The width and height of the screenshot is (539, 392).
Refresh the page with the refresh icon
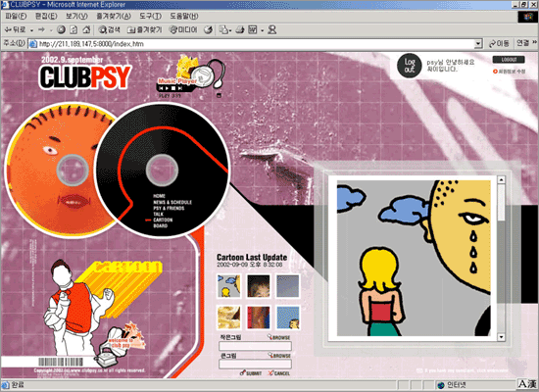tap(73, 30)
